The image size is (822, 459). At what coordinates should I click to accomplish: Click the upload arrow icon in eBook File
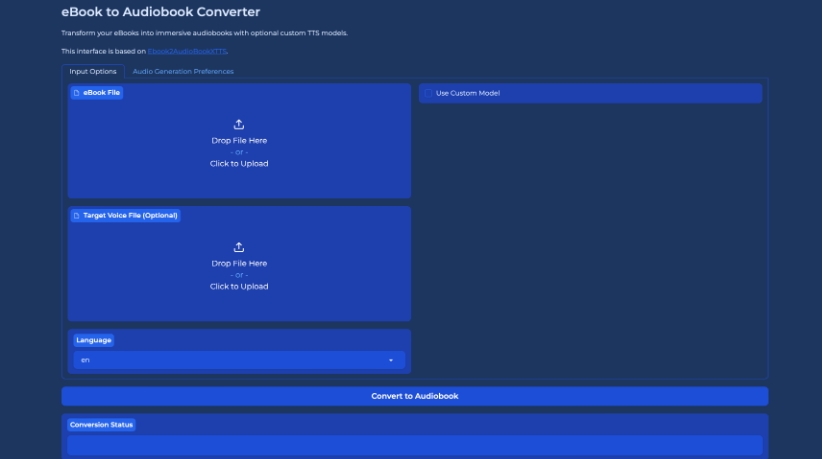(239, 125)
